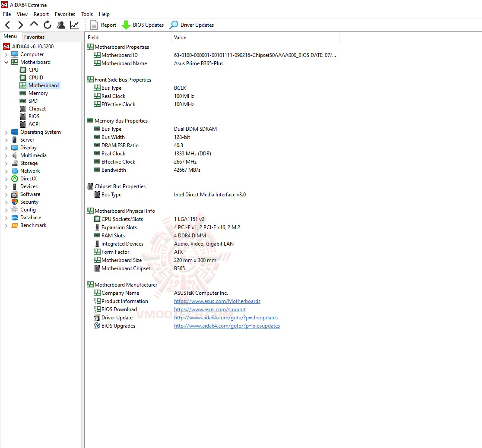482x448 pixels.
Task: Select the Motherboard ID row
Action: 212,55
